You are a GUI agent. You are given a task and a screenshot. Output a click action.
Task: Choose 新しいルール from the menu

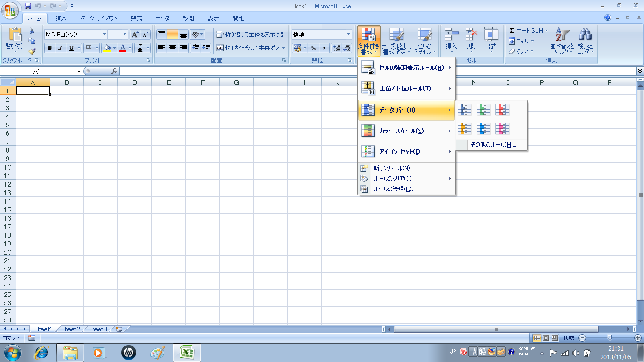tap(393, 168)
